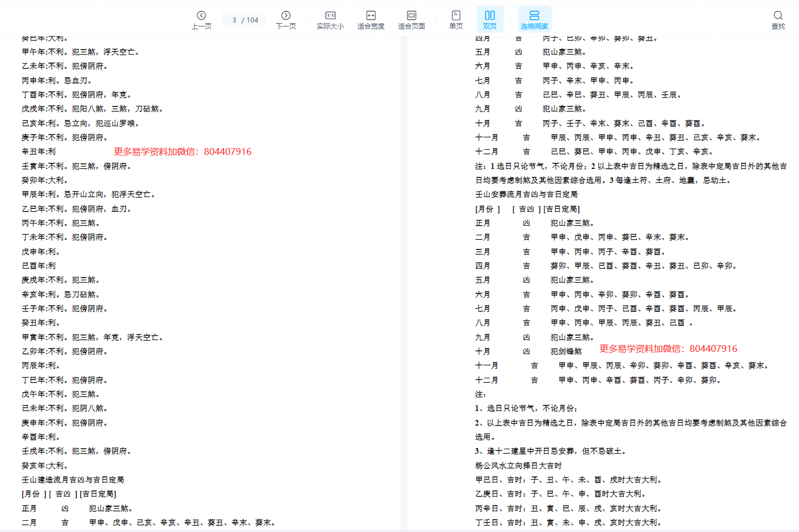Go to previous page (上一页)
This screenshot has width=799, height=532.
click(x=201, y=19)
